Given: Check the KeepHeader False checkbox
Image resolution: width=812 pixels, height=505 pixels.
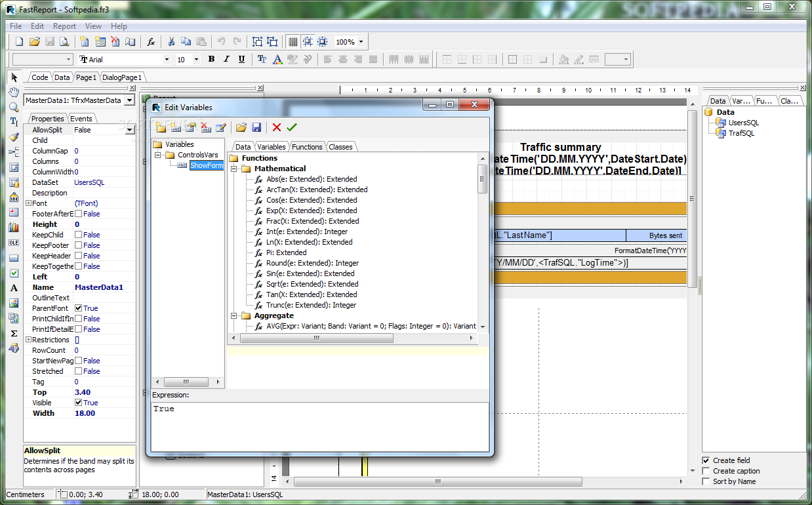Looking at the screenshot, I should pos(79,256).
